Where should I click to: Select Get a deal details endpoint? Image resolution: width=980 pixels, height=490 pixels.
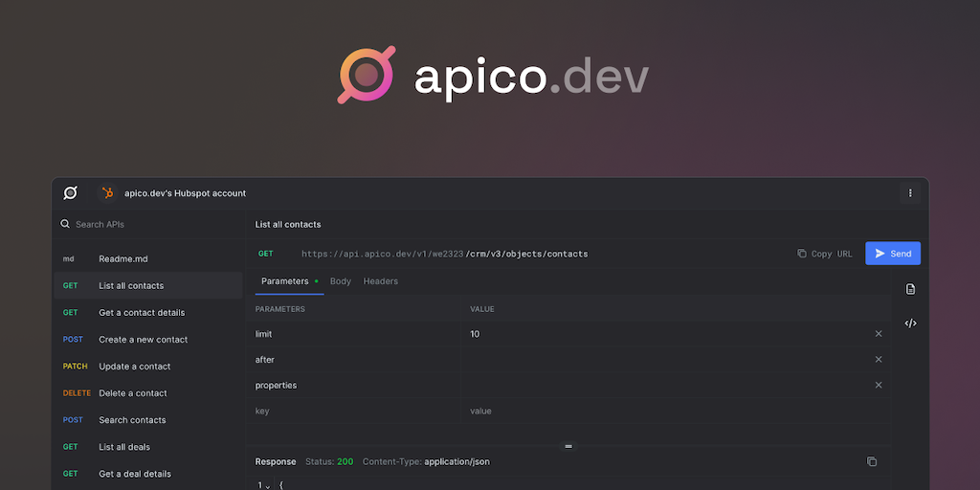[x=148, y=474]
